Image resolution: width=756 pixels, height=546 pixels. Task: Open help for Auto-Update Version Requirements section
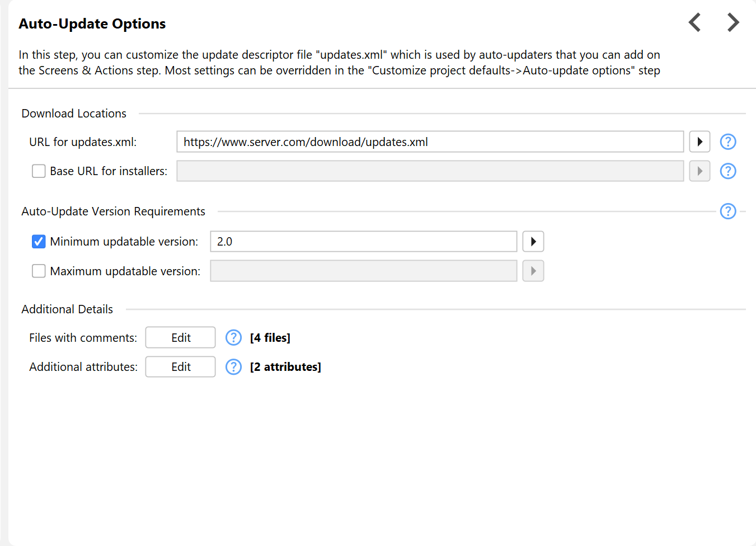coord(728,211)
